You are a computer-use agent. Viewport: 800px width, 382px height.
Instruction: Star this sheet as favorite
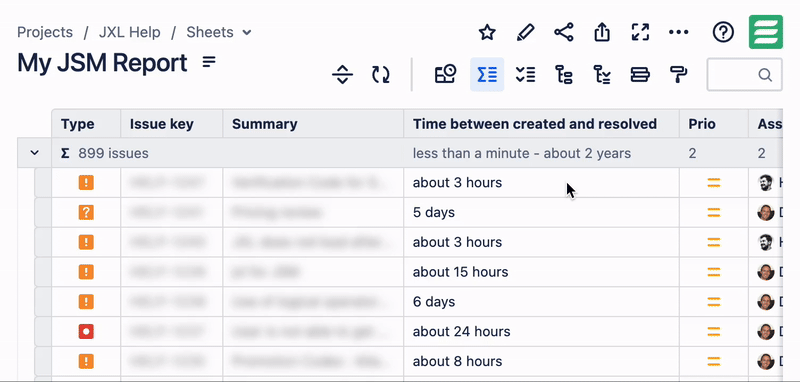click(487, 33)
